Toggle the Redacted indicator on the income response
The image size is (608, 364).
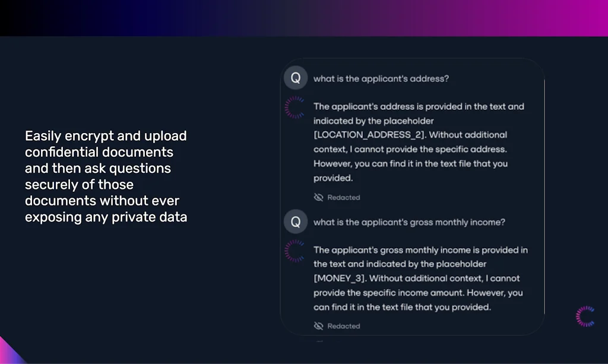click(337, 325)
